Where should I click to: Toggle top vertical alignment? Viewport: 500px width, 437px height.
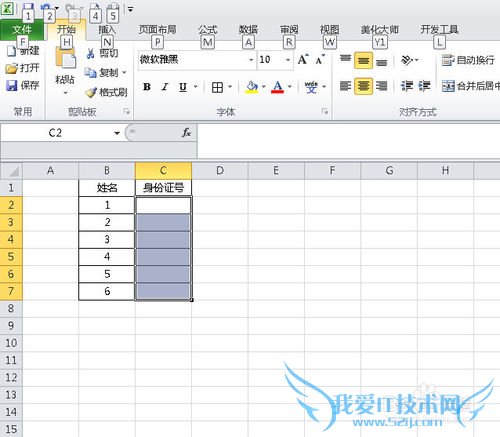pyautogui.click(x=345, y=60)
